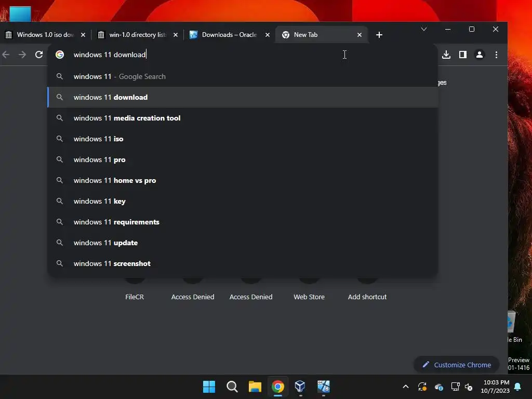Close the win-1.0 directory listing tab
The width and height of the screenshot is (532, 399).
point(176,35)
